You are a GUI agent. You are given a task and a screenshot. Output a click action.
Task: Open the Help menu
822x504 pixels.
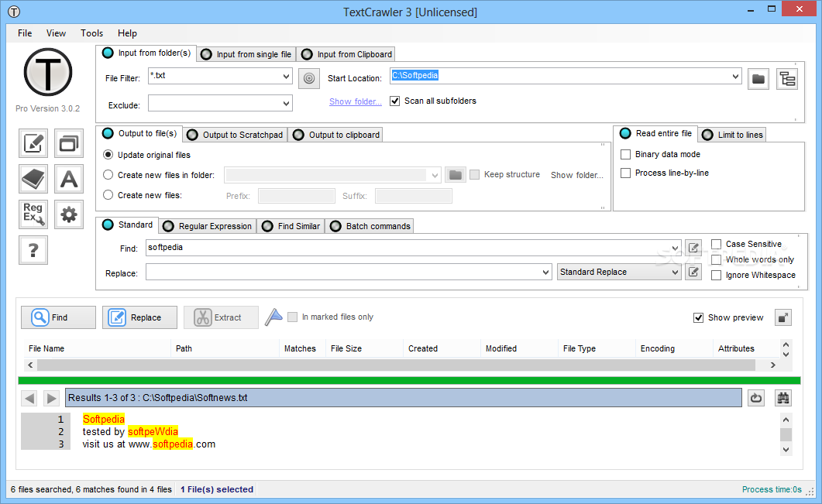point(127,33)
